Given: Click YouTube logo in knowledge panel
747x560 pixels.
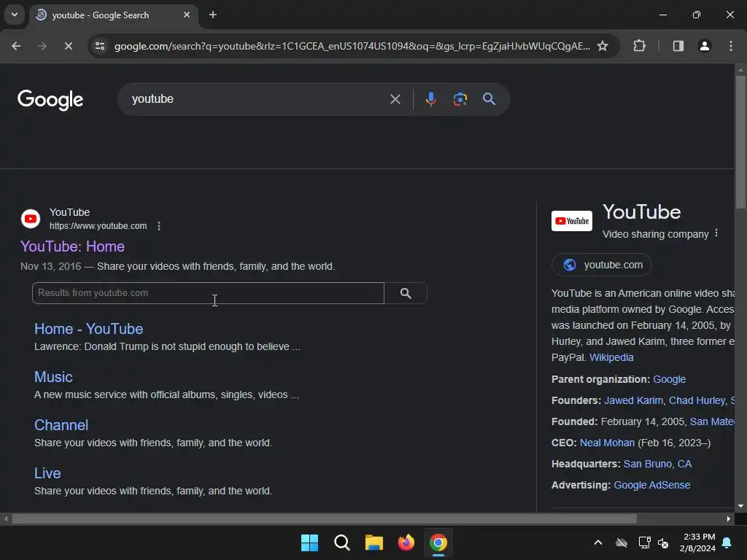Looking at the screenshot, I should [x=572, y=221].
